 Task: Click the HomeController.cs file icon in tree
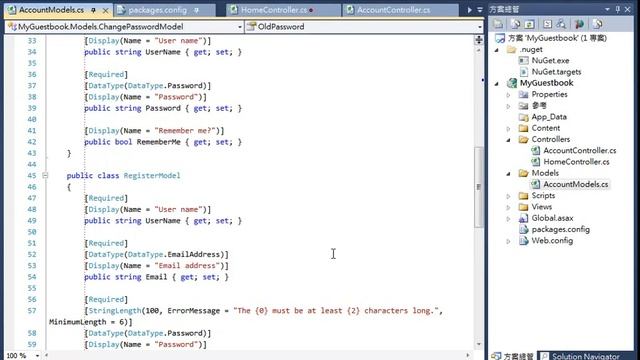click(535, 162)
